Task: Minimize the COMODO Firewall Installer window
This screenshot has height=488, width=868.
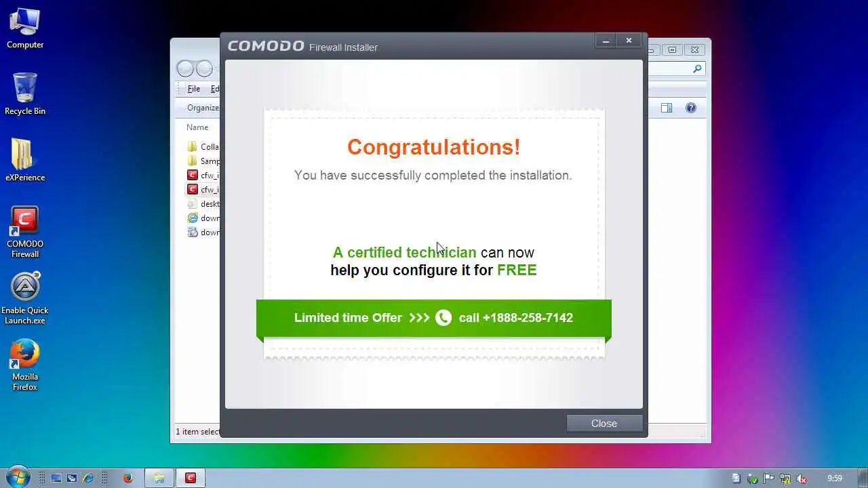Action: click(606, 41)
